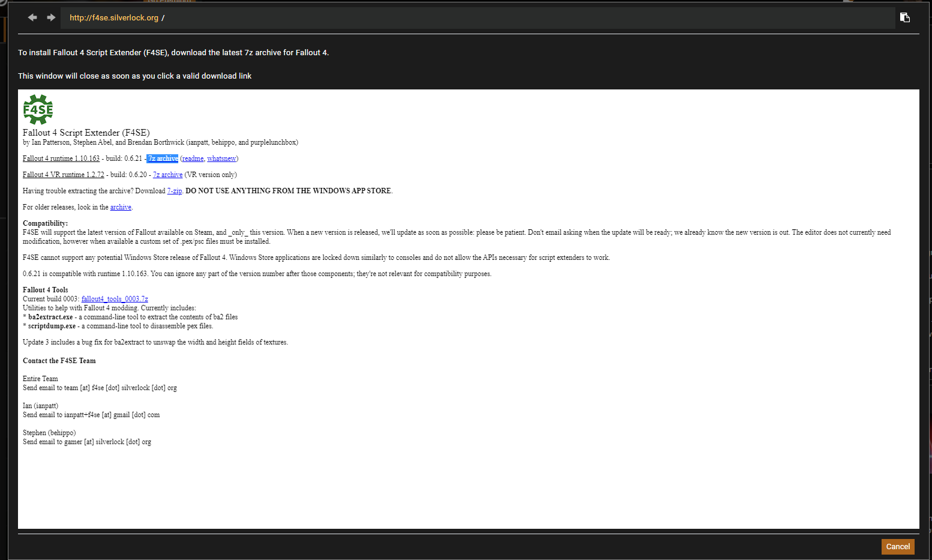Download the highlighted 7z archive for Fallout 4
Screen dimensions: 932x560
pyautogui.click(x=163, y=158)
